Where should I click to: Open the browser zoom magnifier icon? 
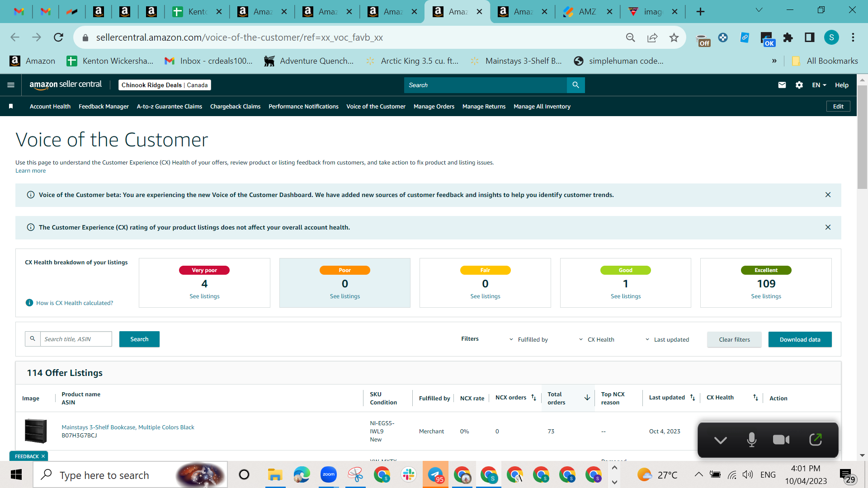[630, 38]
